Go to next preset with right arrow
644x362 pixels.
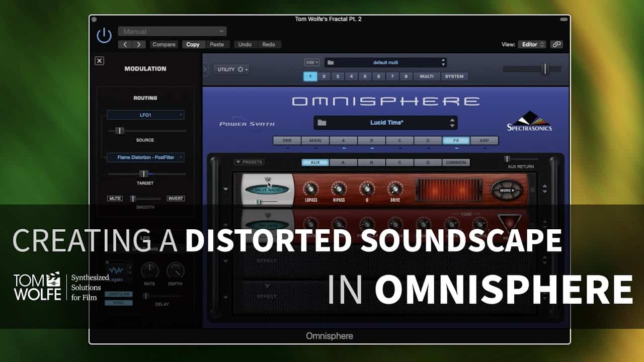click(x=139, y=44)
